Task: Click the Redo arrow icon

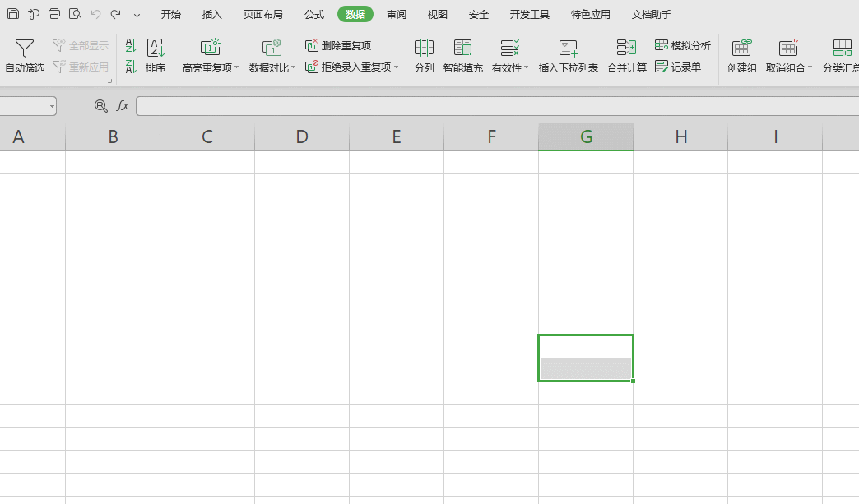Action: pos(115,14)
